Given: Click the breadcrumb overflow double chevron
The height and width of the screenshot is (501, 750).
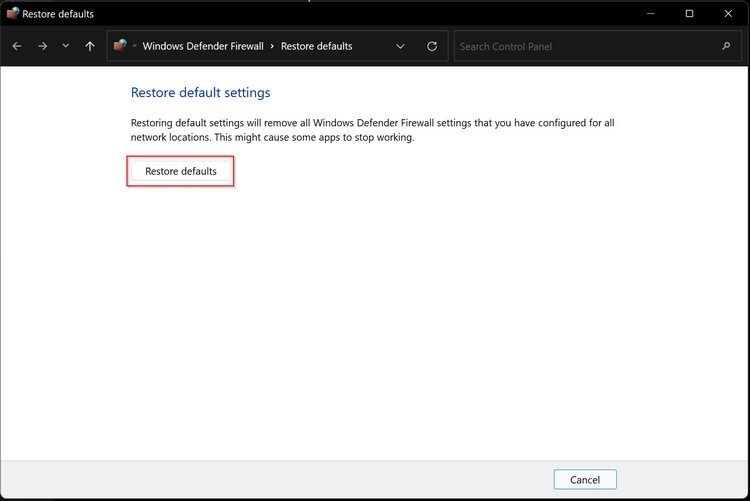Looking at the screenshot, I should tap(135, 46).
